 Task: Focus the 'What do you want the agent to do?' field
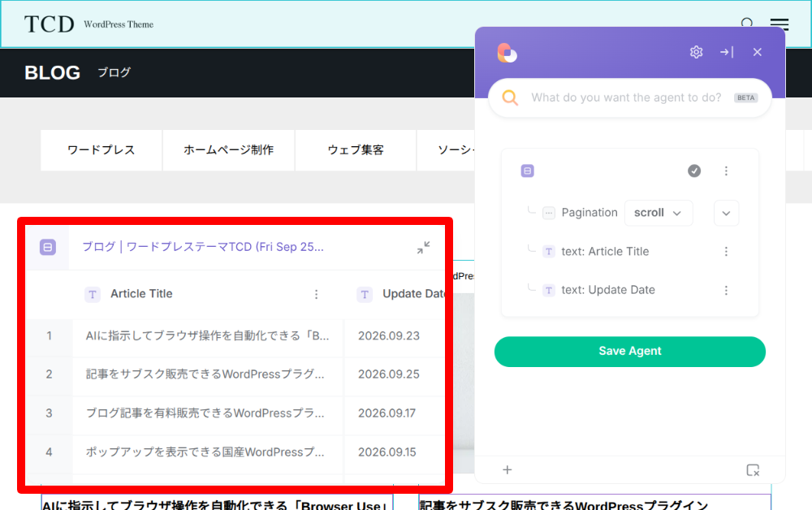(626, 97)
